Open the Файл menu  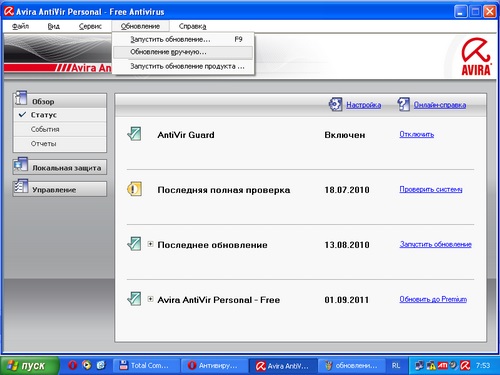(20, 26)
